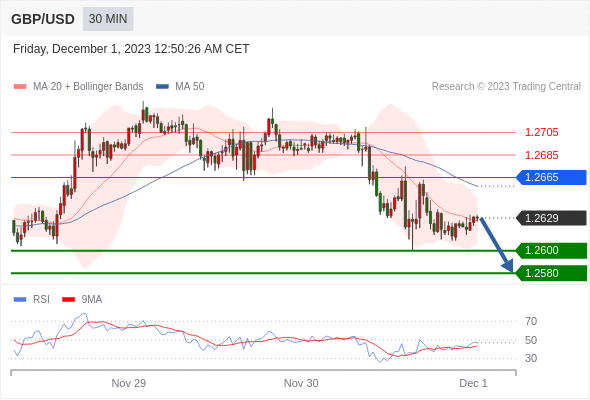
Task: Select the 1.2629 current price tag
Action: coord(551,218)
